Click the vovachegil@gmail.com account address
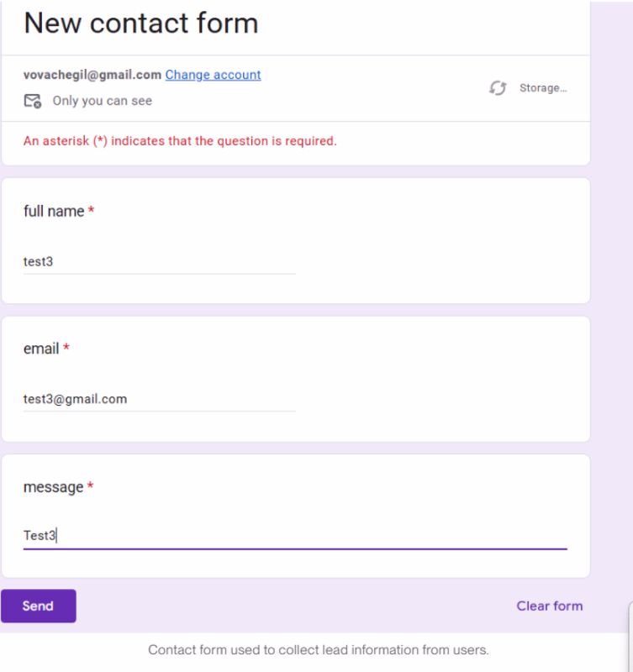The height and width of the screenshot is (672, 633). [92, 75]
